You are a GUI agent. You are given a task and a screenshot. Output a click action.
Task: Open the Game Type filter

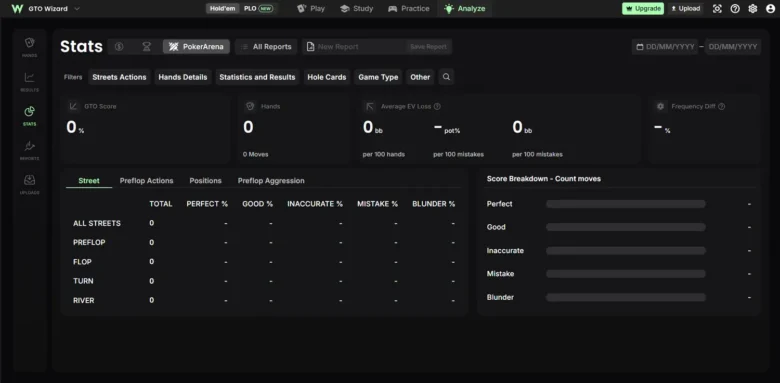point(378,77)
